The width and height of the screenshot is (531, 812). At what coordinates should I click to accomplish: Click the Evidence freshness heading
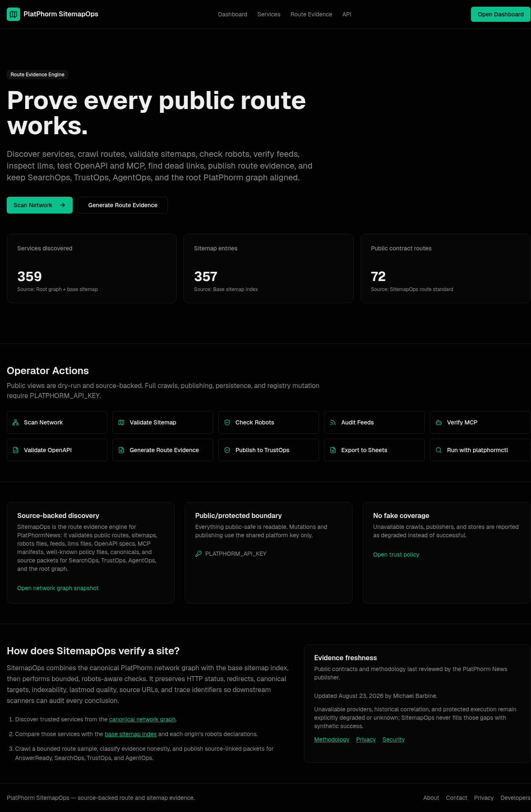tap(345, 658)
